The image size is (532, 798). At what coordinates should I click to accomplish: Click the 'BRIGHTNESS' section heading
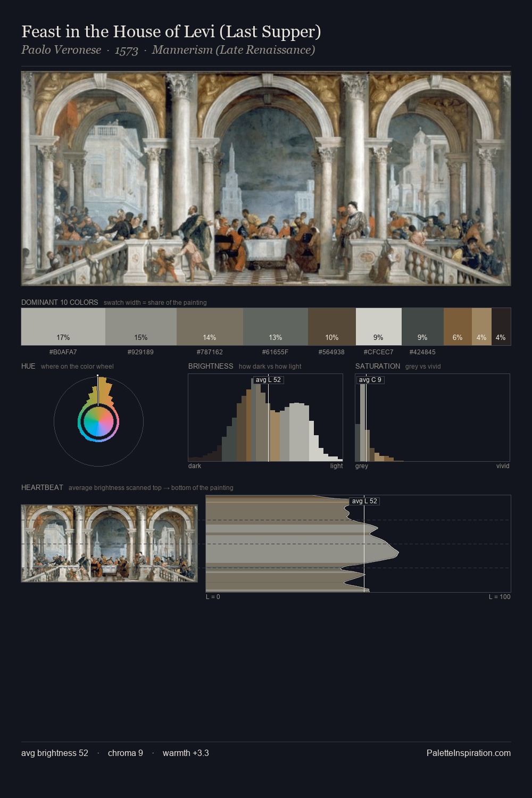[211, 366]
